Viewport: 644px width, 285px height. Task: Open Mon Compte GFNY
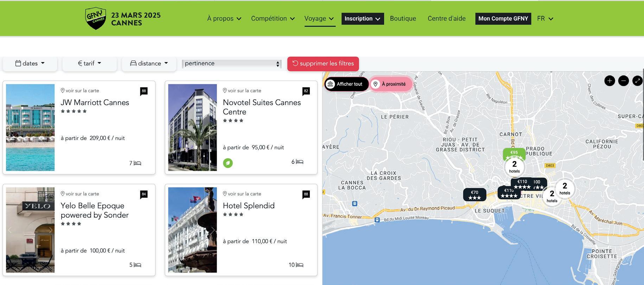point(503,19)
